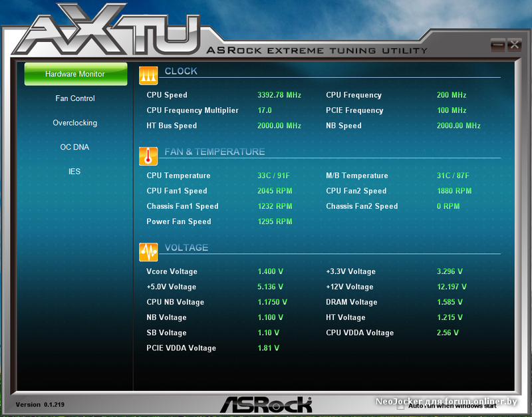The image size is (532, 417).
Task: Click the Version 0.1.219 text
Action: (x=40, y=404)
